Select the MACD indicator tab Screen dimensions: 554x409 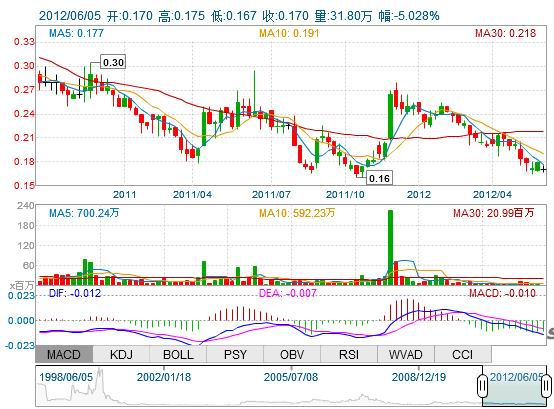pyautogui.click(x=64, y=354)
